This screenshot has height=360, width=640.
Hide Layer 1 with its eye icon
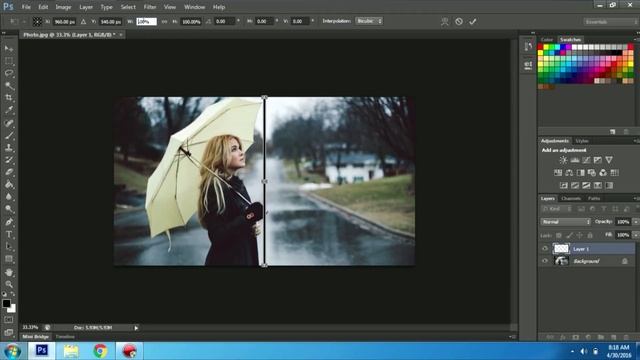coord(545,249)
